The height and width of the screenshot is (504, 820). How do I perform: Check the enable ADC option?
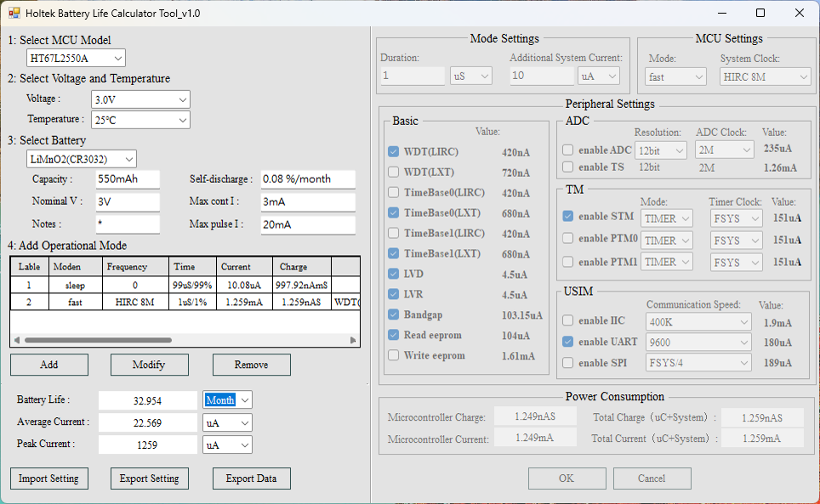tap(568, 150)
